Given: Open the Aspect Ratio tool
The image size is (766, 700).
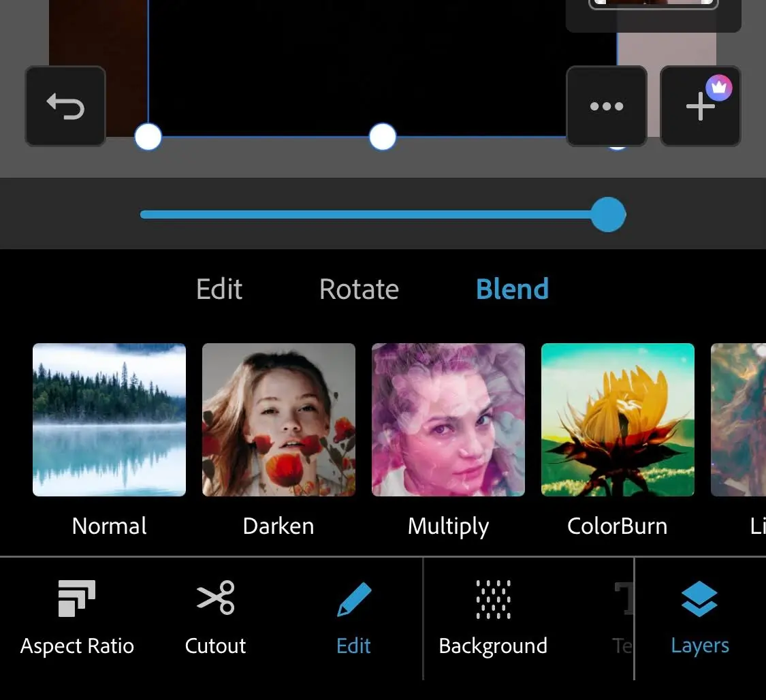Looking at the screenshot, I should [x=77, y=618].
